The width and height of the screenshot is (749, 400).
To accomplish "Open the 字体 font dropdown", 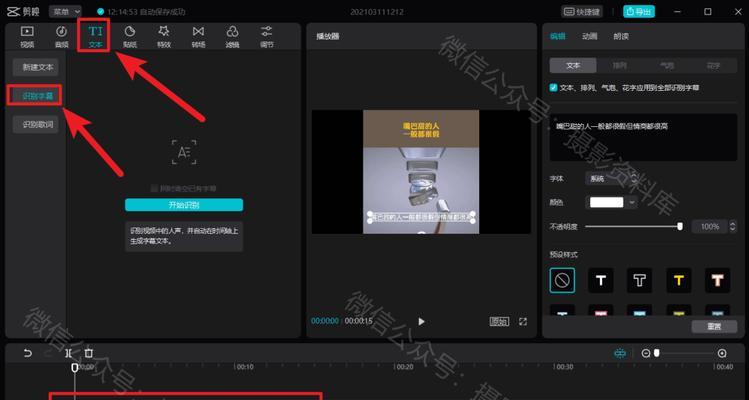I will pos(611,179).
